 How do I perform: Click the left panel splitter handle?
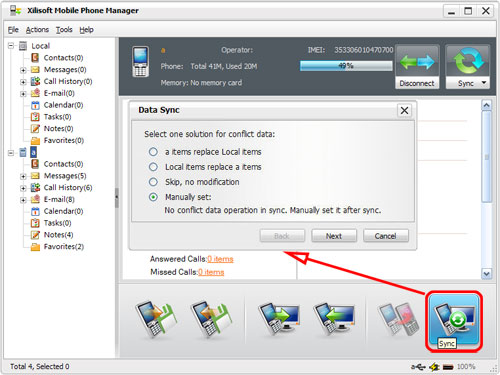[117, 197]
